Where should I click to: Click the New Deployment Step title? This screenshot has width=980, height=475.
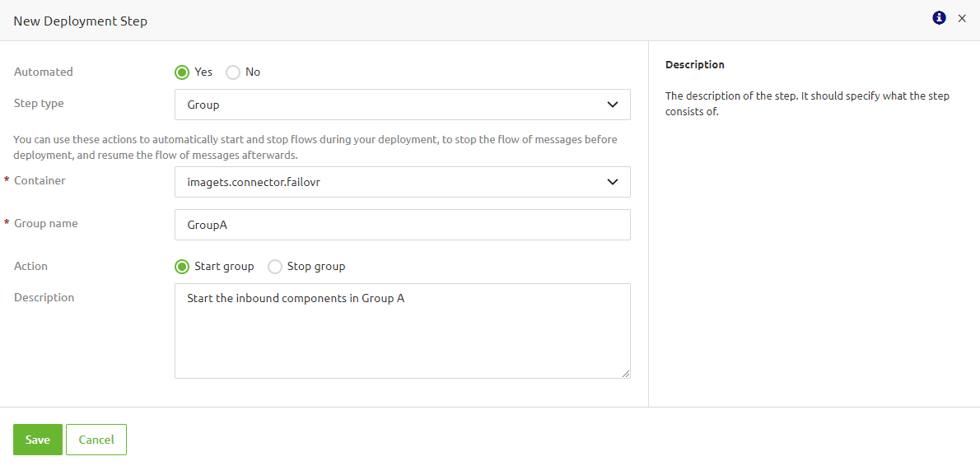(80, 21)
